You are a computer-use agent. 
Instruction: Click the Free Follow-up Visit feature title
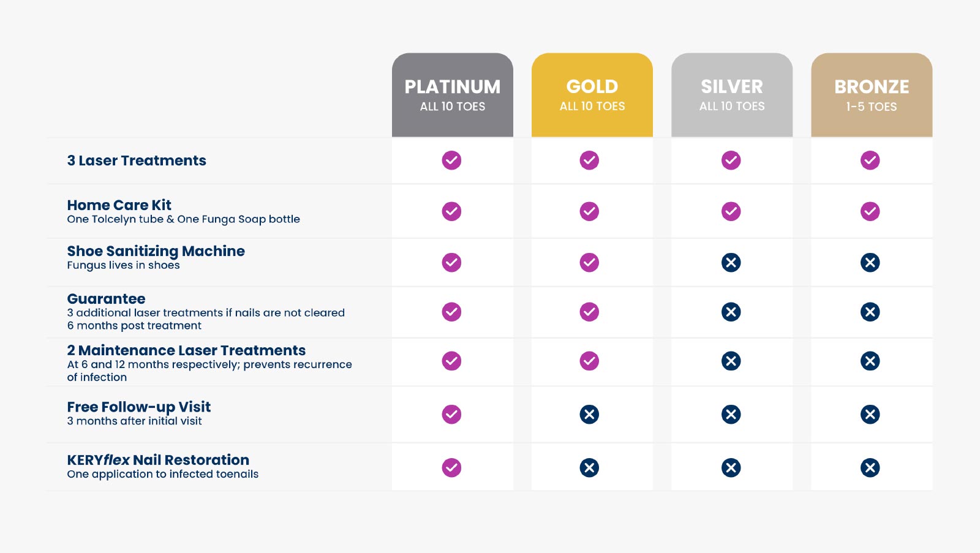point(138,407)
